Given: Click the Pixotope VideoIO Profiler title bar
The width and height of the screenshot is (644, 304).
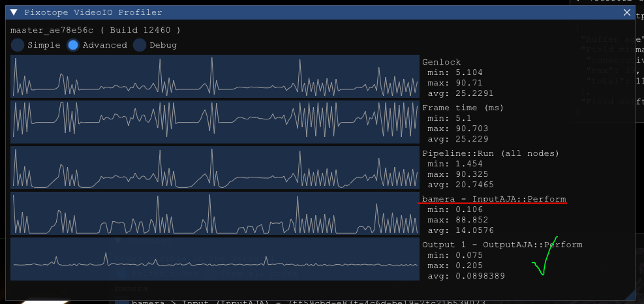Looking at the screenshot, I should pyautogui.click(x=320, y=12).
